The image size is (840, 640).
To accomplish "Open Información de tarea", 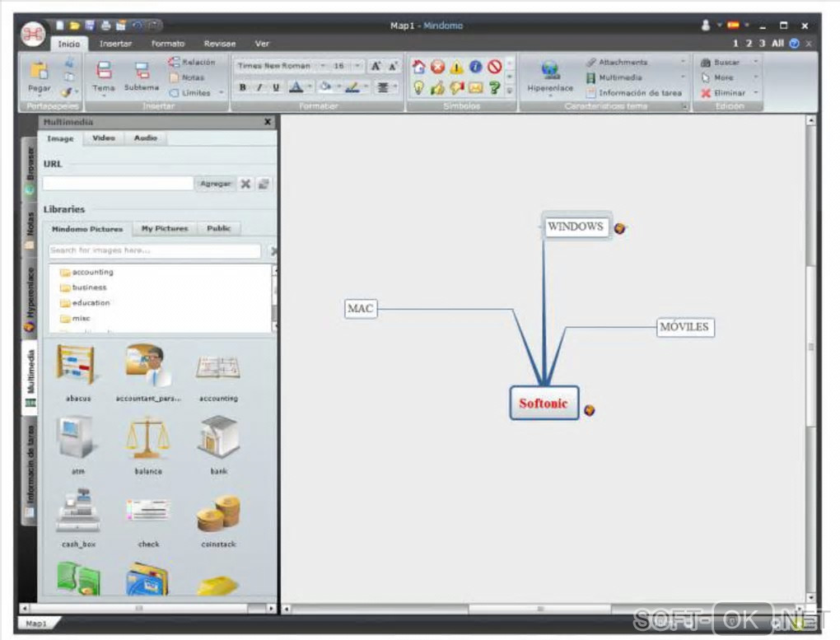I will 634,93.
